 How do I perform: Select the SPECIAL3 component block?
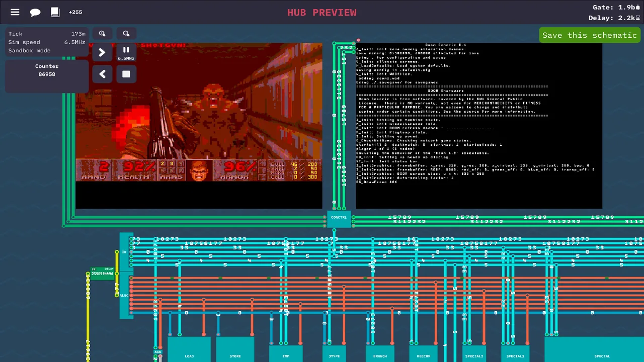(x=515, y=353)
